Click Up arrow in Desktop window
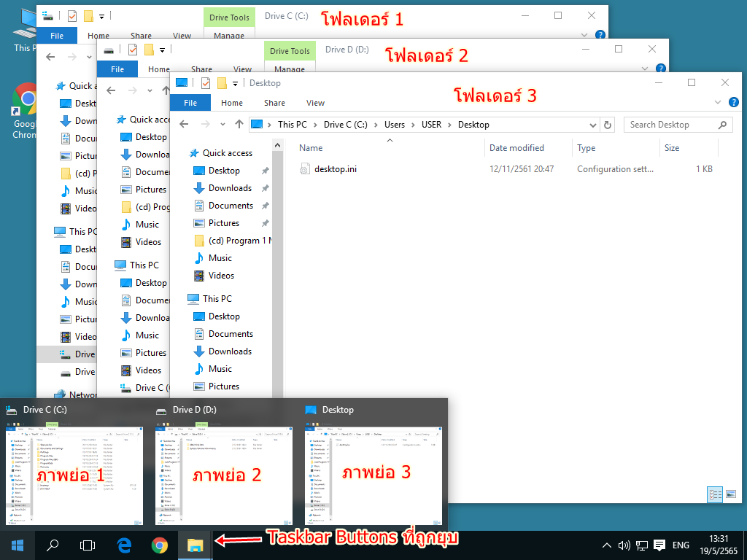The image size is (747, 560). point(239,125)
